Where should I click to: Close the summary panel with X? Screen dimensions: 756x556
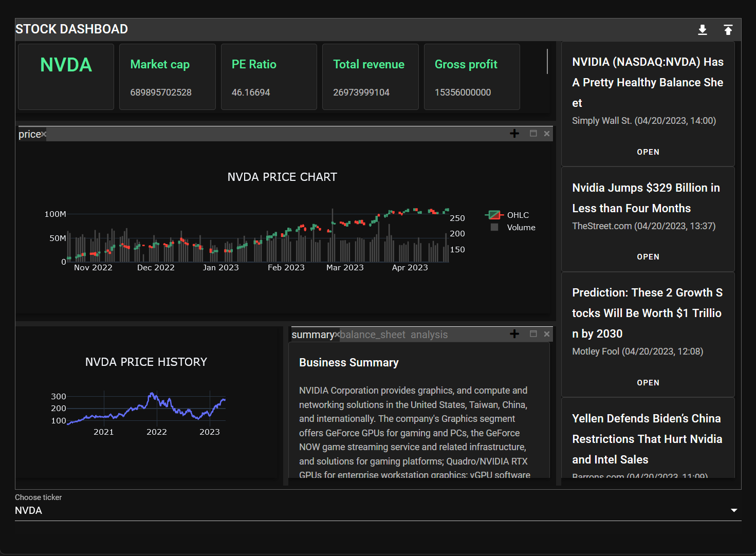[547, 334]
